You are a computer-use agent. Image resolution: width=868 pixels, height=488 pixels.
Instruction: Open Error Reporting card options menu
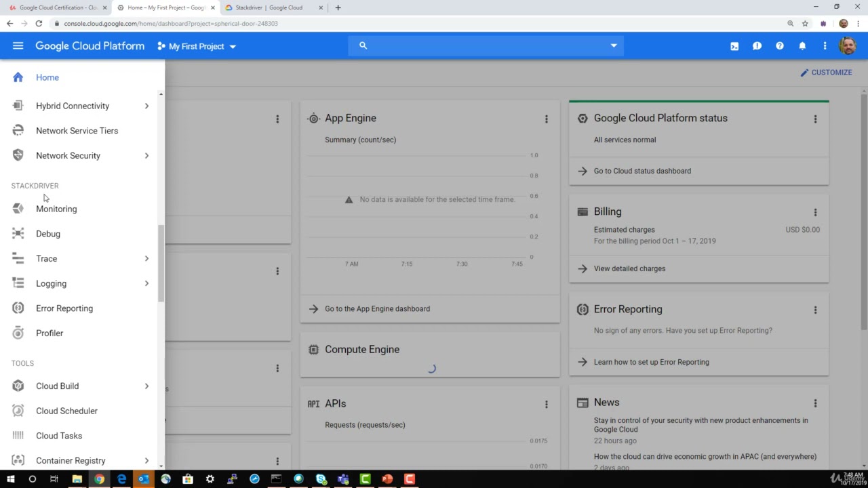click(x=815, y=310)
